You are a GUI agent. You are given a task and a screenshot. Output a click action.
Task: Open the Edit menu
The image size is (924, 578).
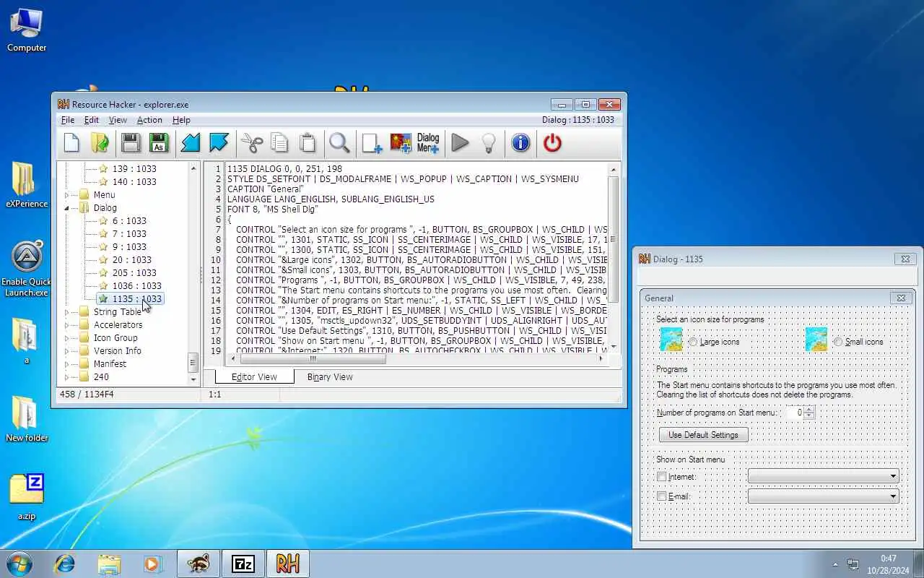pos(92,120)
